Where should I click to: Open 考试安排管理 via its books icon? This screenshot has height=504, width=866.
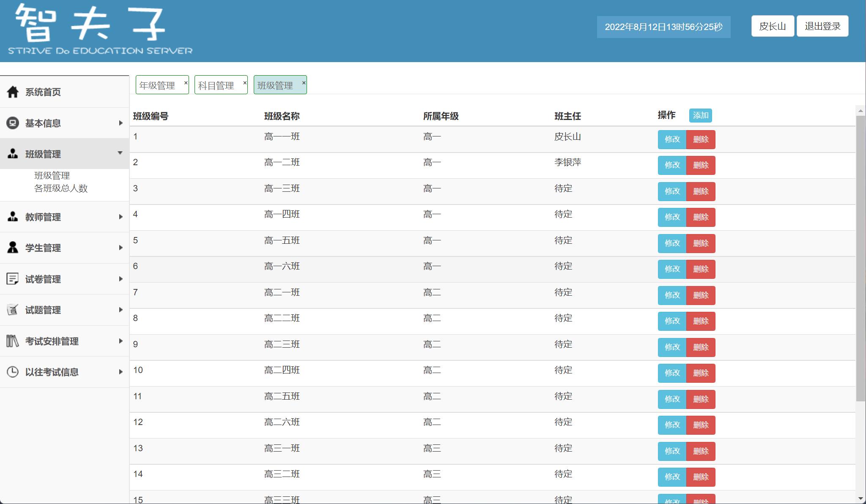pos(12,341)
